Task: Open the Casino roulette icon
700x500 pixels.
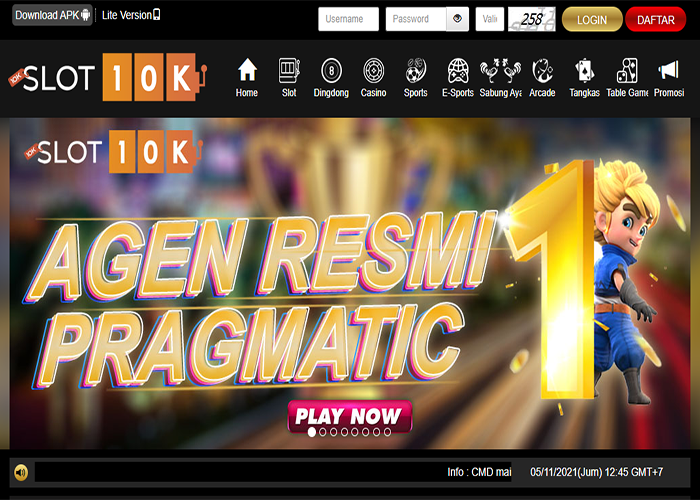Action: click(374, 71)
